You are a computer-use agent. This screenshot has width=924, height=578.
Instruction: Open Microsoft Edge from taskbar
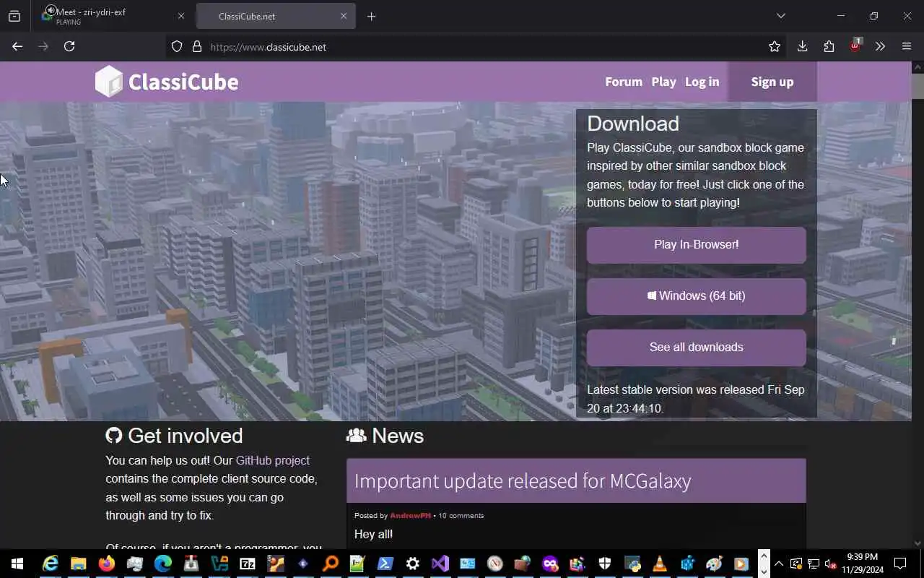pyautogui.click(x=162, y=564)
